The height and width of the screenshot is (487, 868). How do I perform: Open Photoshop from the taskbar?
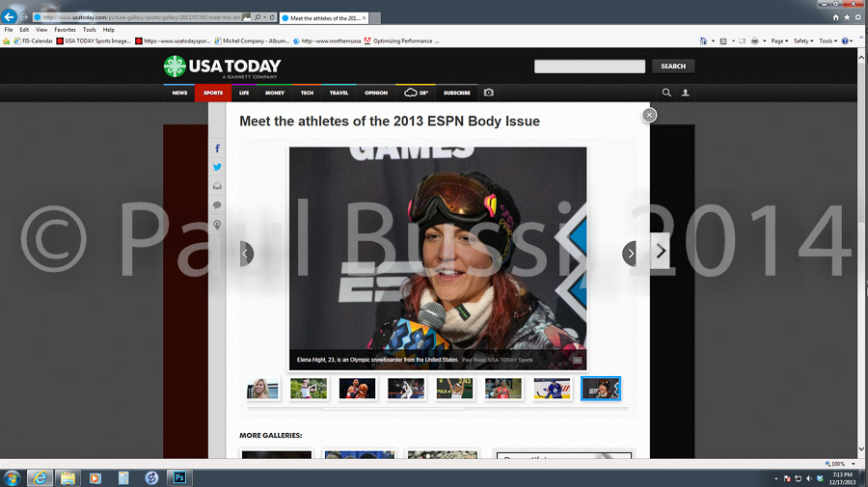pyautogui.click(x=179, y=477)
